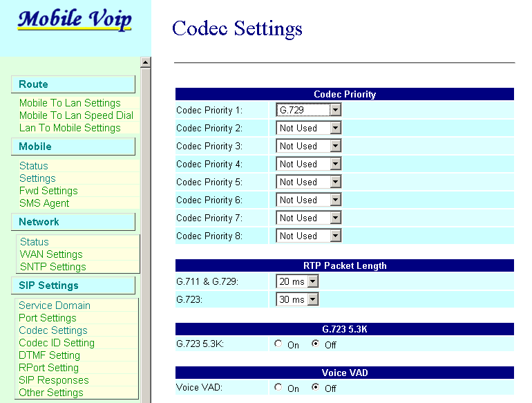Open Service Domain page
This screenshot has width=532, height=403.
click(x=55, y=306)
